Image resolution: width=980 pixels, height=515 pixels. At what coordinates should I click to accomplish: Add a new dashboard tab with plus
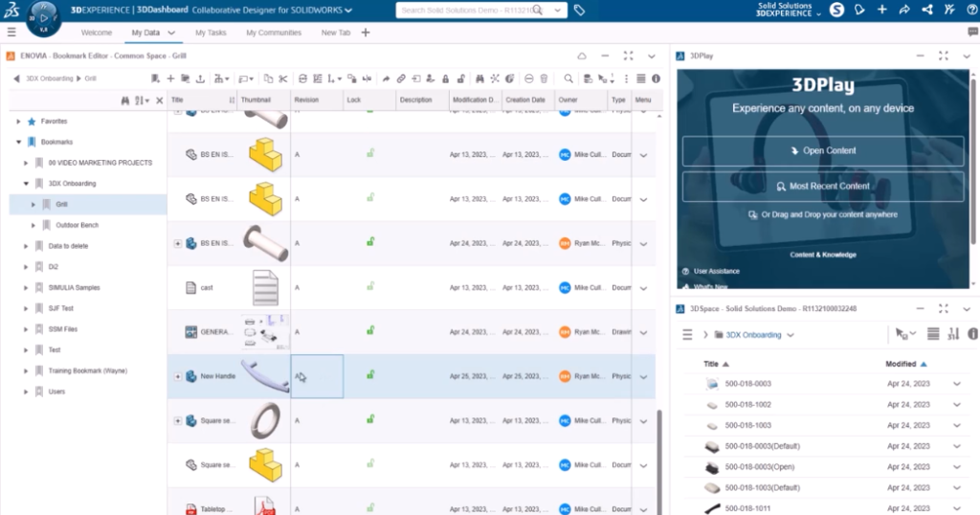point(366,33)
